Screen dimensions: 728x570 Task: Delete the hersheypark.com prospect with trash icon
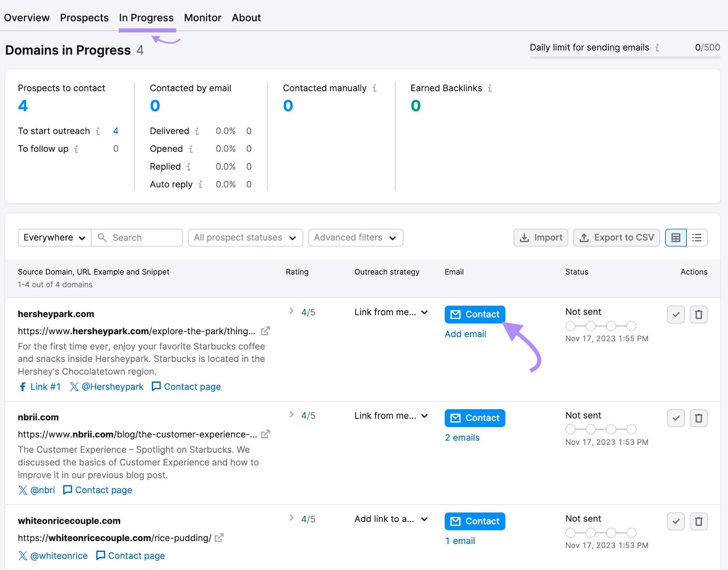pyautogui.click(x=698, y=315)
